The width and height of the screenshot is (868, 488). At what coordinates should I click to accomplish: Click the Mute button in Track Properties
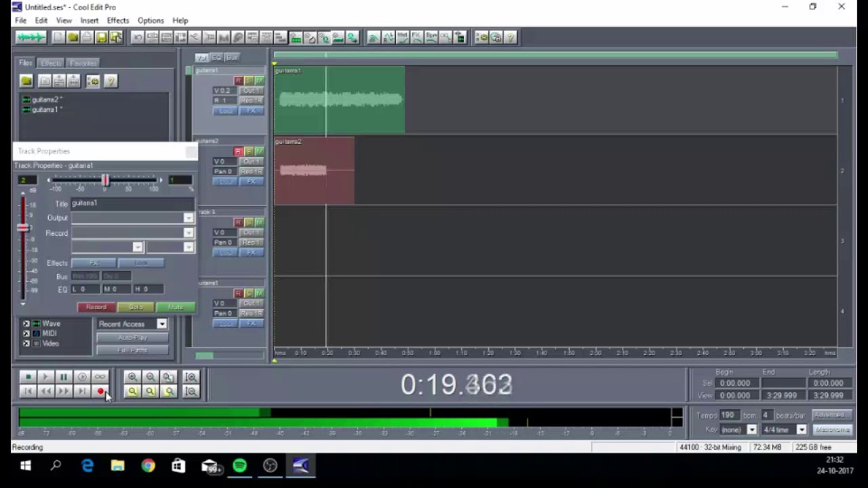[176, 307]
